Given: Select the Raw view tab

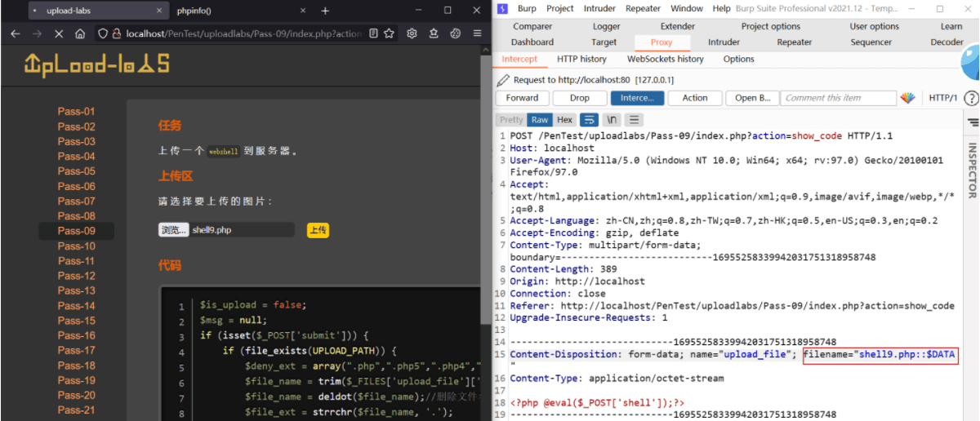Looking at the screenshot, I should click(x=539, y=120).
